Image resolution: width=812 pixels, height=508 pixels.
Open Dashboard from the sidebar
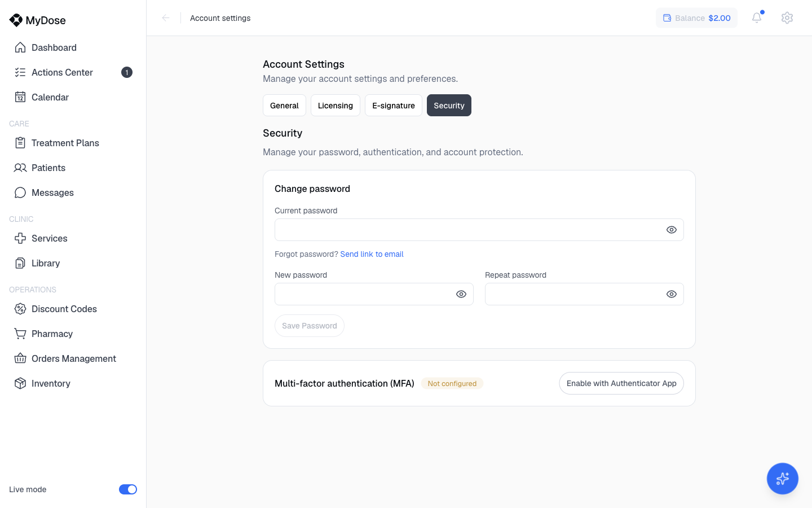pos(73,47)
